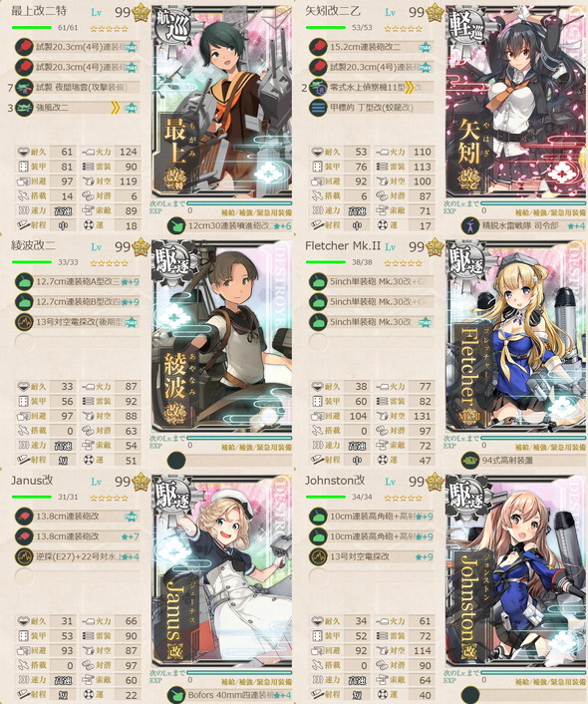Click the chevron proficiency mark on 零式水上偵察機11型

[x=409, y=88]
